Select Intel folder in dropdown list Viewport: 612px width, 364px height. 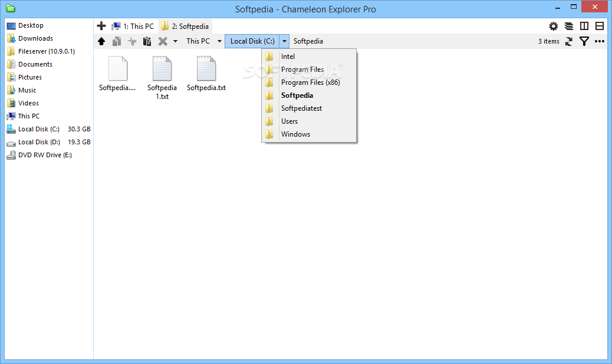(x=309, y=57)
